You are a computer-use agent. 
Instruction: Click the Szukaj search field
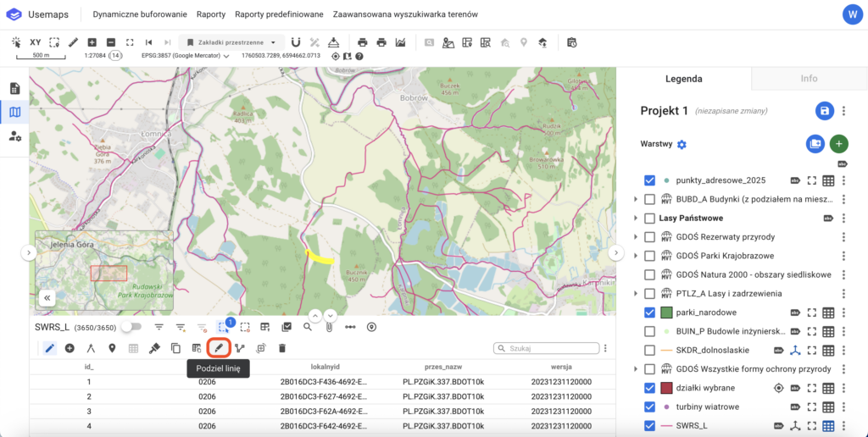[545, 348]
